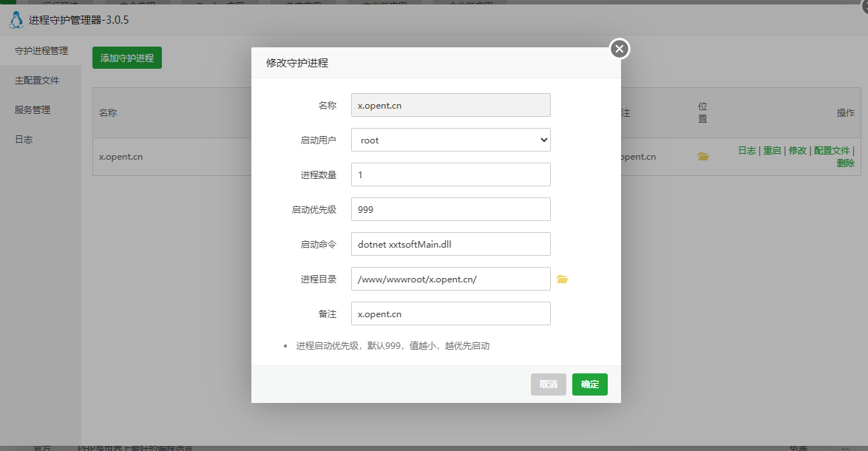Expand the 启动用户 root dropdown
The height and width of the screenshot is (451, 868).
pos(450,140)
